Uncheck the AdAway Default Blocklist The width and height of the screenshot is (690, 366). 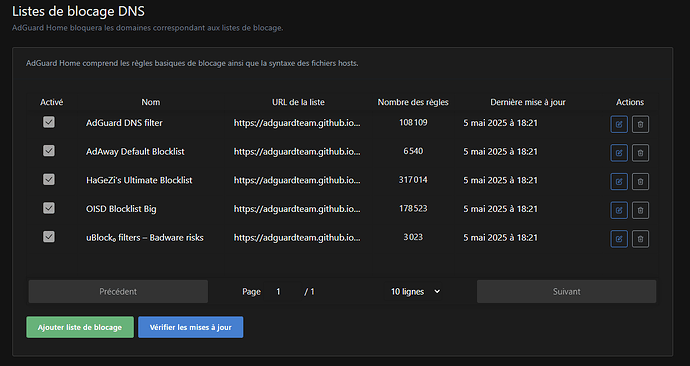click(x=49, y=150)
